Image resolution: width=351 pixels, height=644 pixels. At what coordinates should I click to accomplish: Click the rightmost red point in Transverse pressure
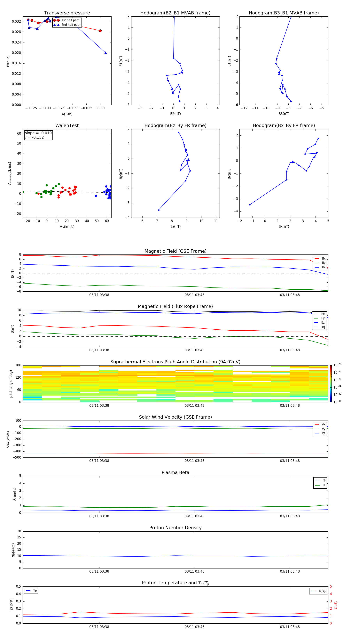[100, 31]
